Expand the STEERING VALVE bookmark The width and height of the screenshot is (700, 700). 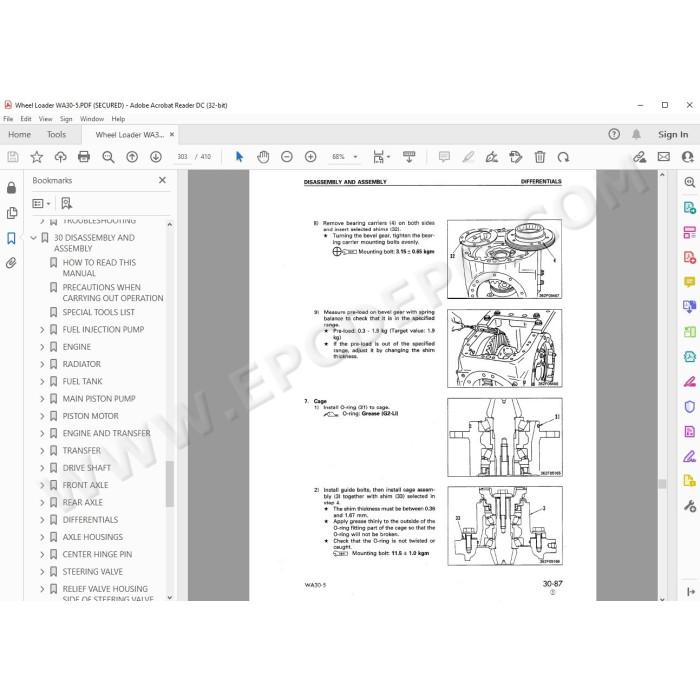click(x=42, y=571)
